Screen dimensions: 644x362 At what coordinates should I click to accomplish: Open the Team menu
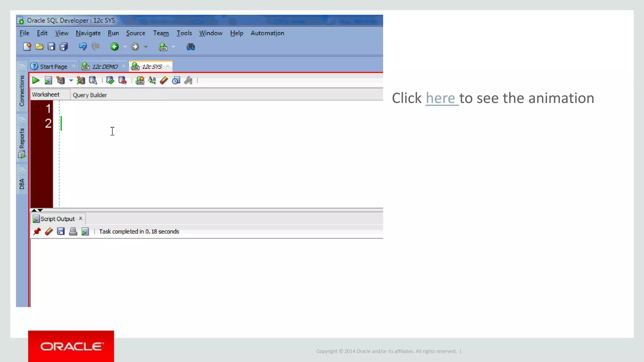click(x=161, y=33)
